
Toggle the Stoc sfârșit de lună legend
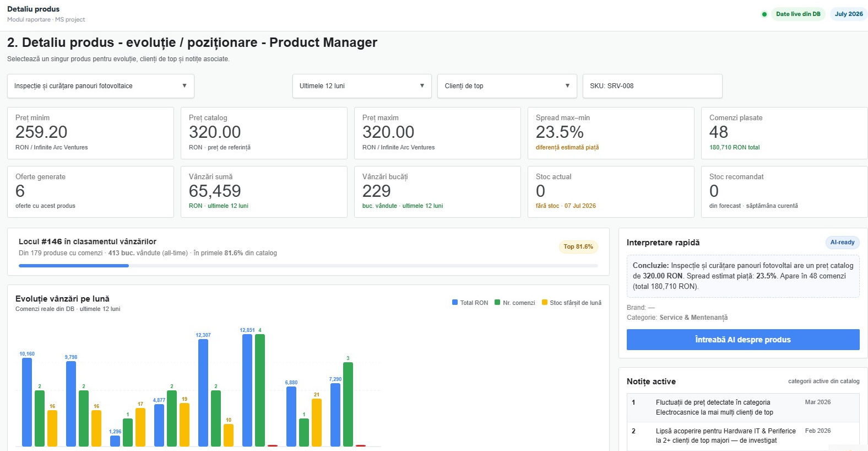(572, 303)
